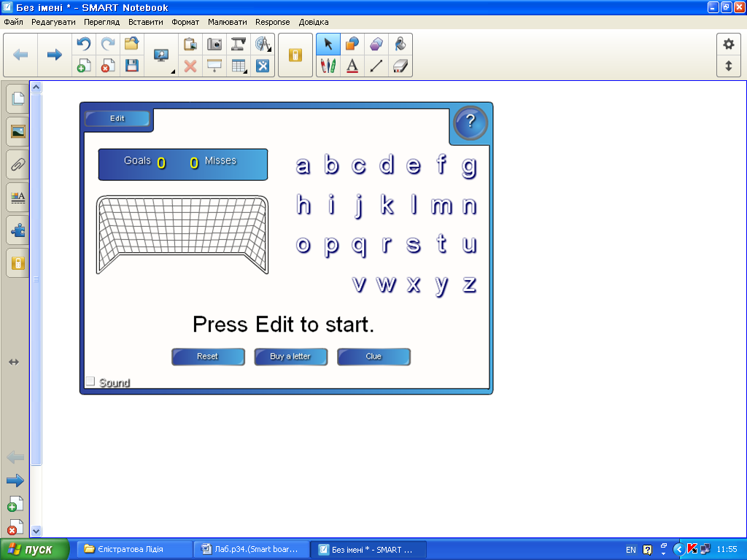Choose the Select arrow tool
The height and width of the screenshot is (560, 747).
click(x=328, y=44)
